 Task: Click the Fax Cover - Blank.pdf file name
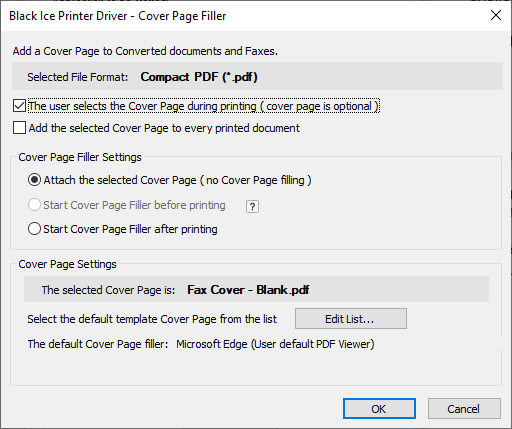click(x=248, y=290)
